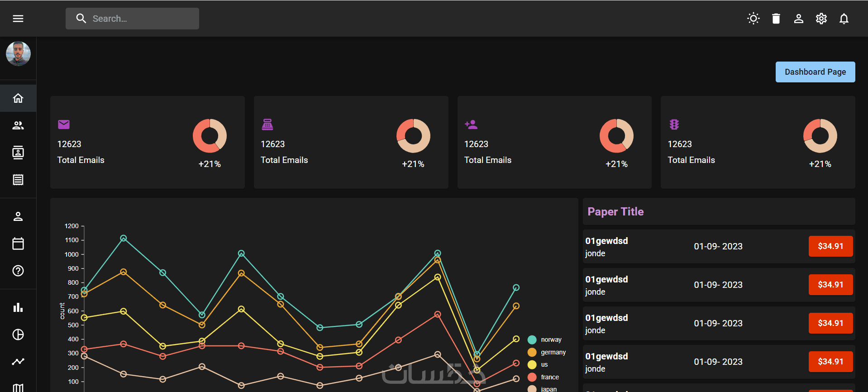Viewport: 868px width, 392px height.
Task: Open profile person icon in top bar
Action: [799, 19]
